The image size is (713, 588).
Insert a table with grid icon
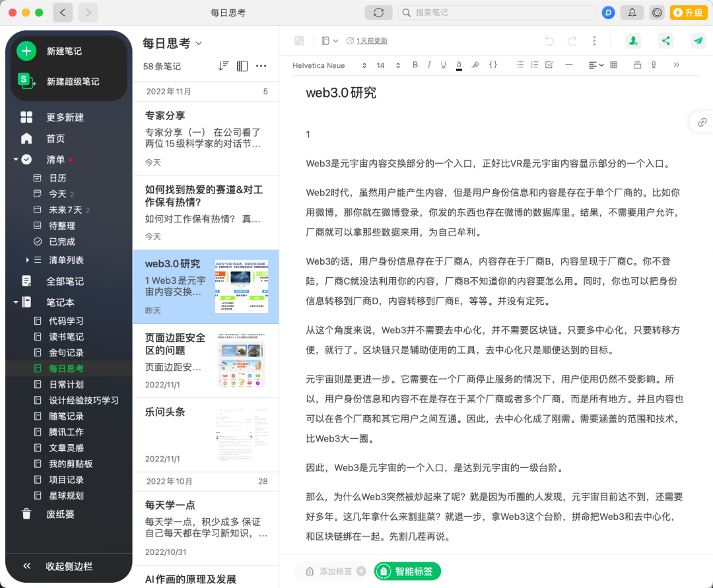pos(614,65)
